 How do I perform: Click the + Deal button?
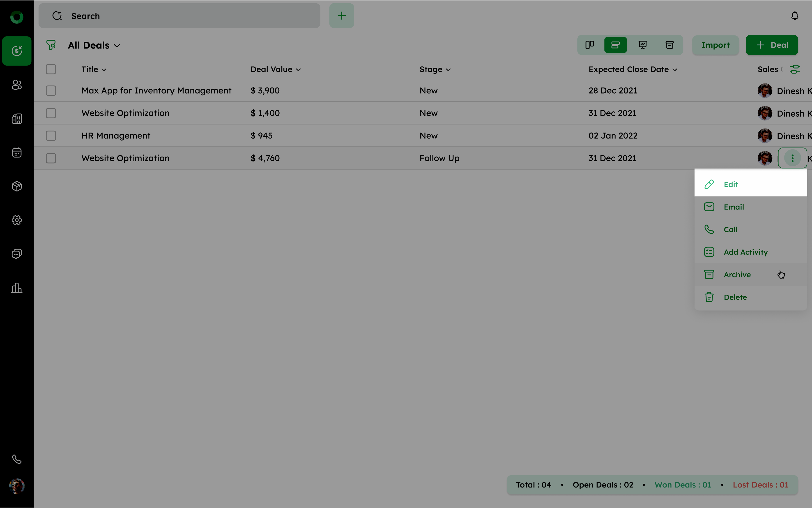pyautogui.click(x=772, y=45)
